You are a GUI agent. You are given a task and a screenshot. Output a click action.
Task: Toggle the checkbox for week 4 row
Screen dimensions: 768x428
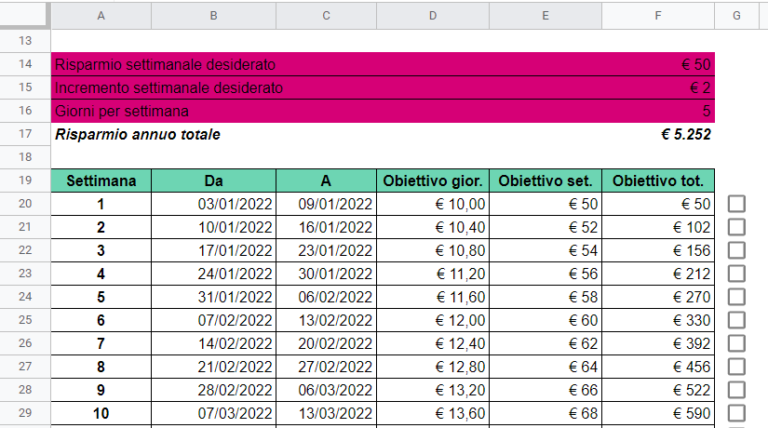point(736,274)
